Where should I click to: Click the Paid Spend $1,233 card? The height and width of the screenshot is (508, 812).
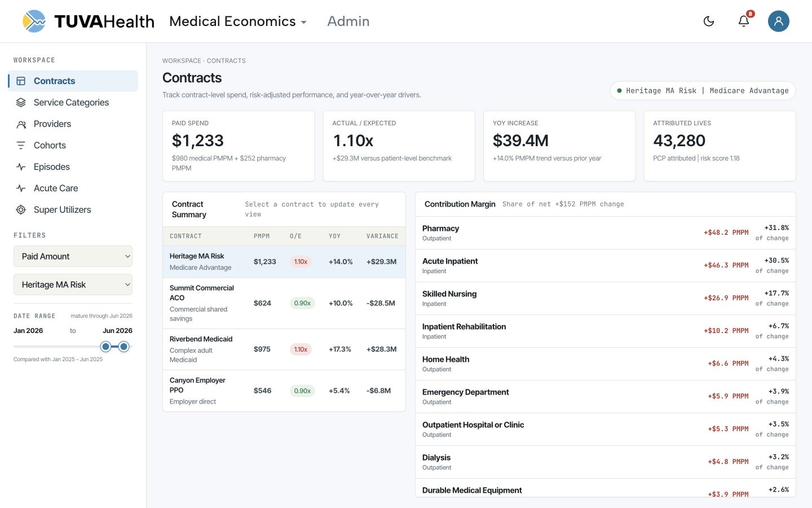[x=239, y=146]
